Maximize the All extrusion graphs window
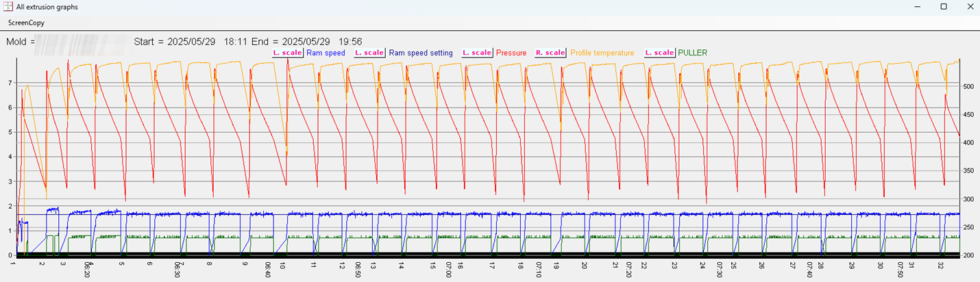This screenshot has height=282, width=980. pyautogui.click(x=943, y=7)
